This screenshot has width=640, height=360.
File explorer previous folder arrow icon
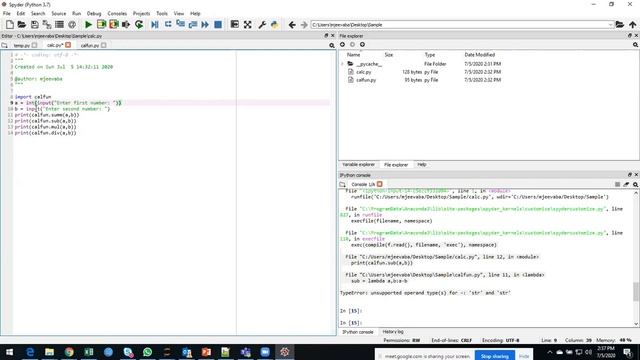coord(342,44)
